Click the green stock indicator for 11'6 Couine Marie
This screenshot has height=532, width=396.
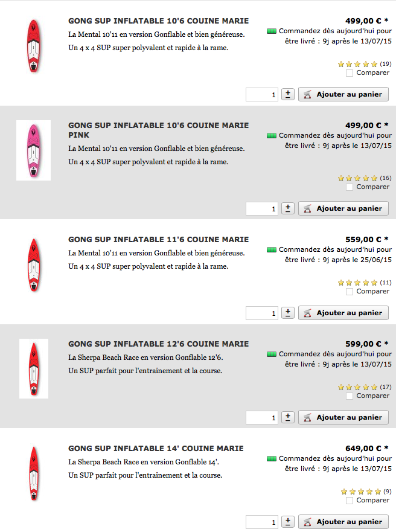[x=272, y=250]
